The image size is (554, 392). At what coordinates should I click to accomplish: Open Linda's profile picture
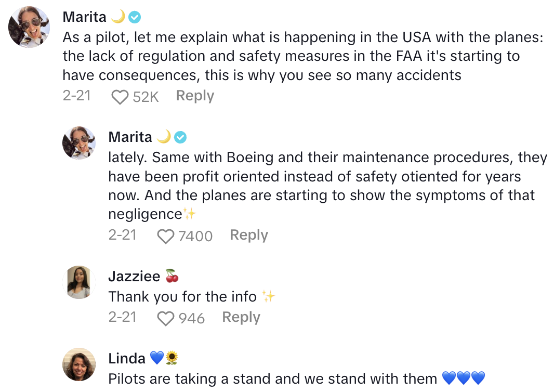(x=79, y=364)
